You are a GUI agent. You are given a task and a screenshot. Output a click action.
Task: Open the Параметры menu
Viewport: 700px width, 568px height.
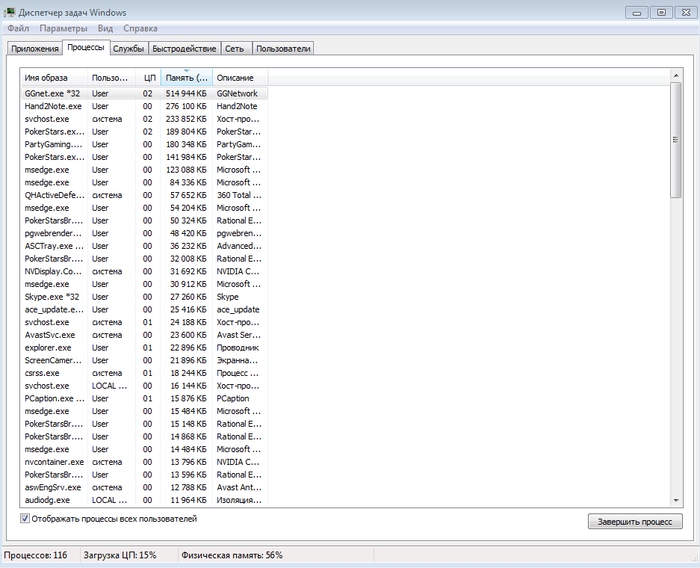pyautogui.click(x=63, y=29)
